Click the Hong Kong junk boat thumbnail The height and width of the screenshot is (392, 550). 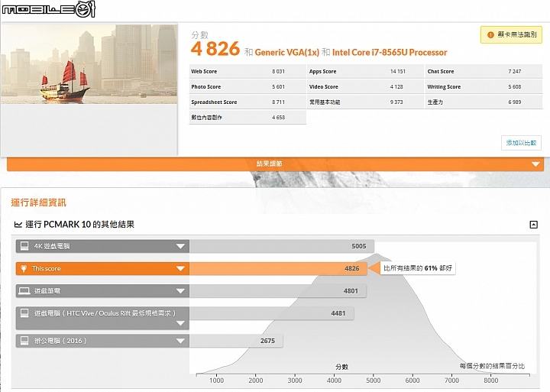coord(89,64)
